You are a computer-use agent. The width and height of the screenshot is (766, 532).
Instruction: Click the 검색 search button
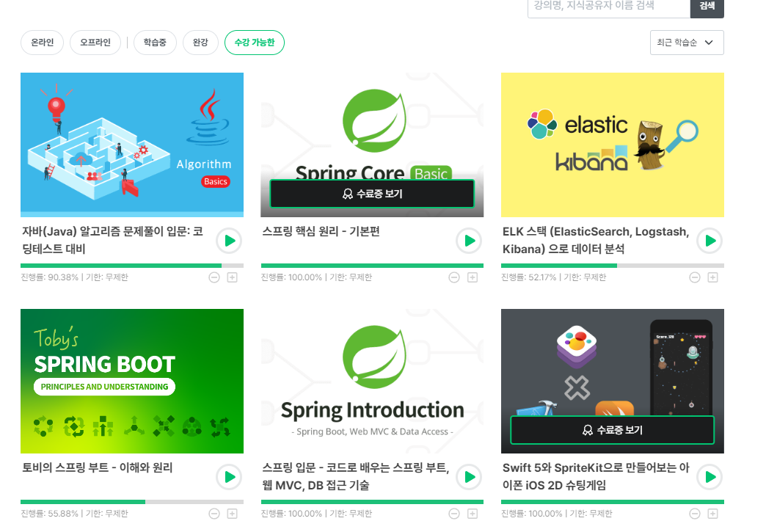click(707, 7)
